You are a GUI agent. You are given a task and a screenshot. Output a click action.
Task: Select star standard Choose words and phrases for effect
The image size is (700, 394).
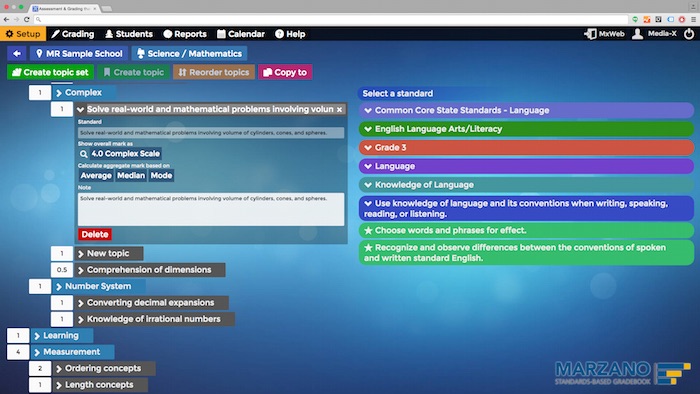pyautogui.click(x=526, y=230)
